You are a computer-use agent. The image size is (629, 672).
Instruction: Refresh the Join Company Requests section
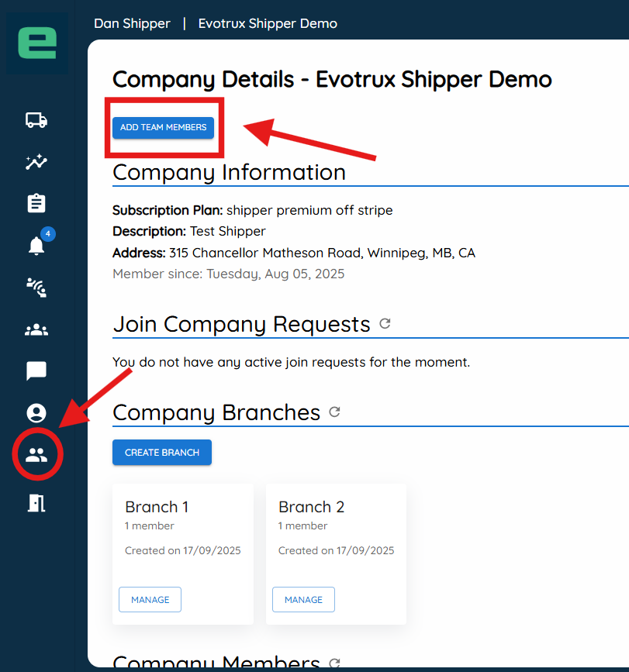[385, 324]
